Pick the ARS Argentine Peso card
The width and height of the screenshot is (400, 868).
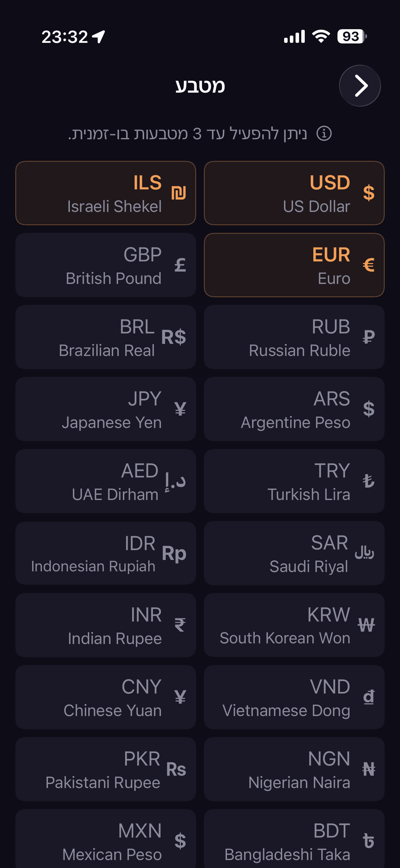coord(294,409)
